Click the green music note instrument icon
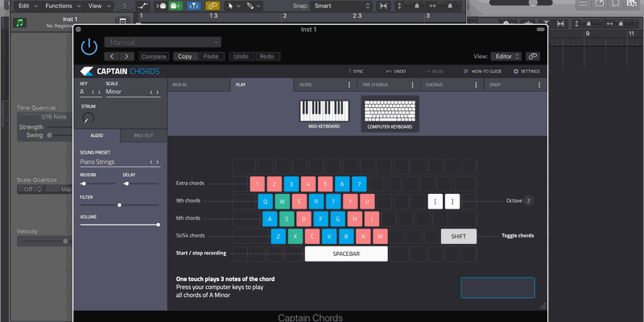Viewport: 644px width, 322px height. (20, 21)
